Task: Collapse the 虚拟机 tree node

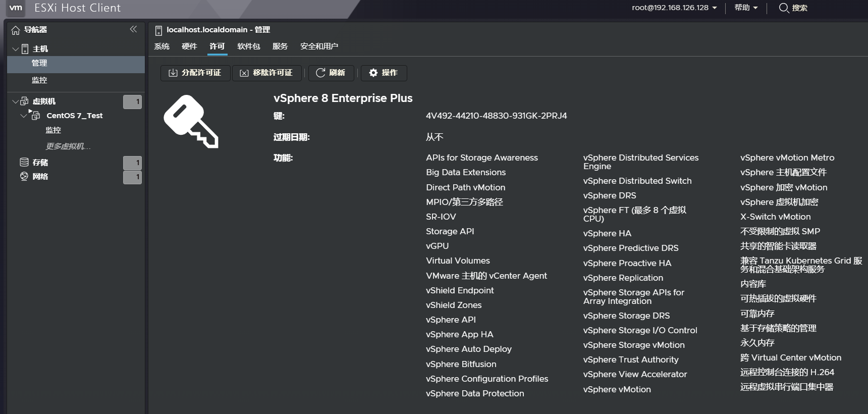Action: pos(15,101)
